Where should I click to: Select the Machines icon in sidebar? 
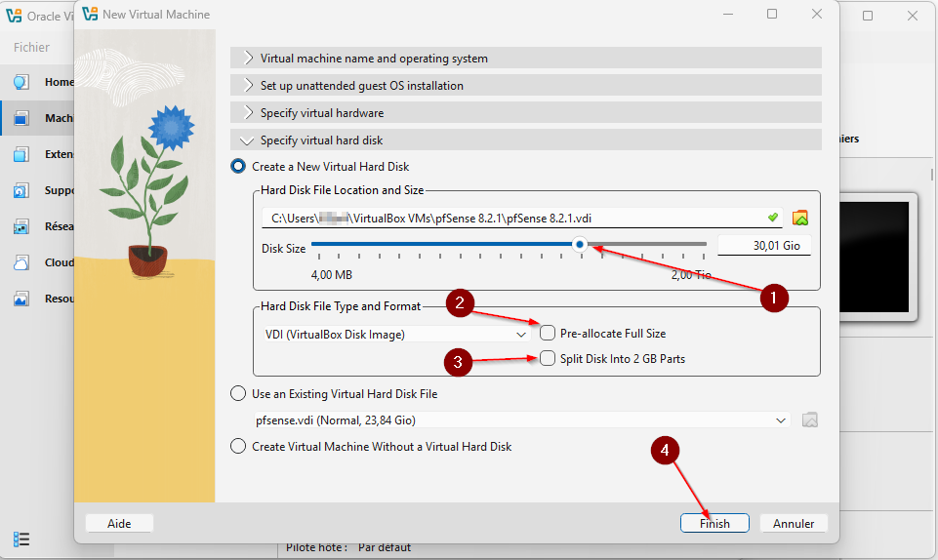(x=21, y=118)
